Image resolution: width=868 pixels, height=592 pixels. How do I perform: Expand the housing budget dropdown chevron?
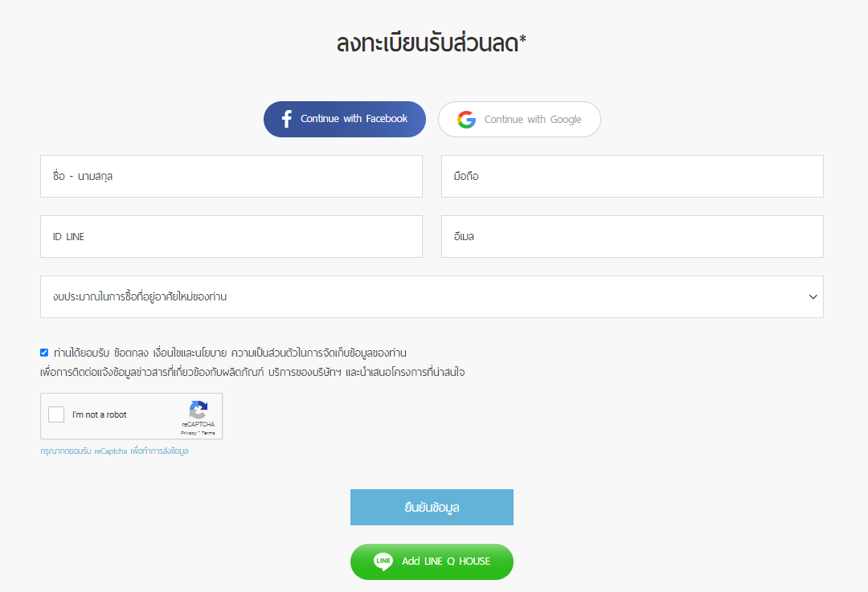(813, 297)
